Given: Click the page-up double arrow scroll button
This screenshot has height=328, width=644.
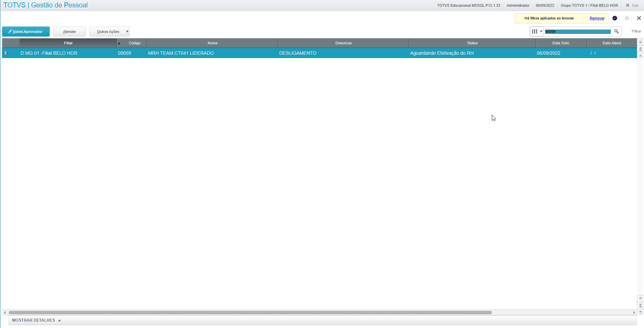Looking at the screenshot, I should pyautogui.click(x=640, y=49).
